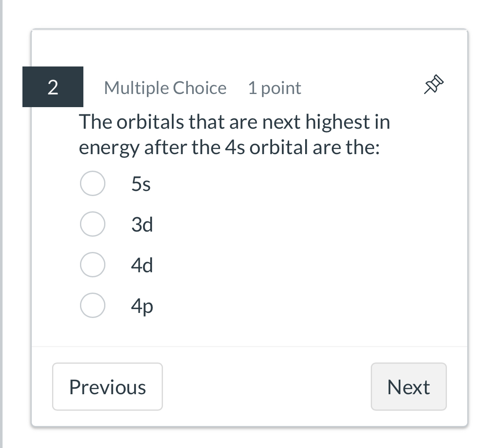Click the 3d option label text
Screen dimensions: 499x448
(x=142, y=224)
